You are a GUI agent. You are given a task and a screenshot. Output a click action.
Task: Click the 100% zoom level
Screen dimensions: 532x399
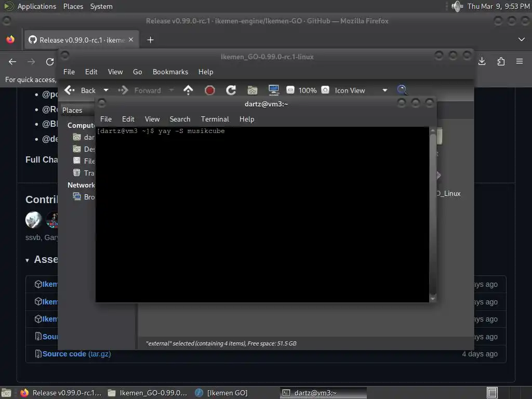click(x=308, y=90)
